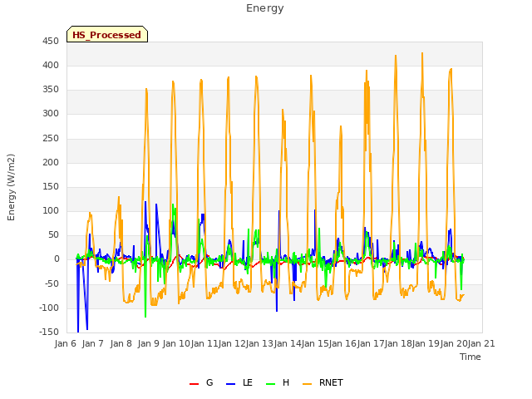Click the 150 y-axis tick label
The width and height of the screenshot is (532, 399).
[51, 186]
